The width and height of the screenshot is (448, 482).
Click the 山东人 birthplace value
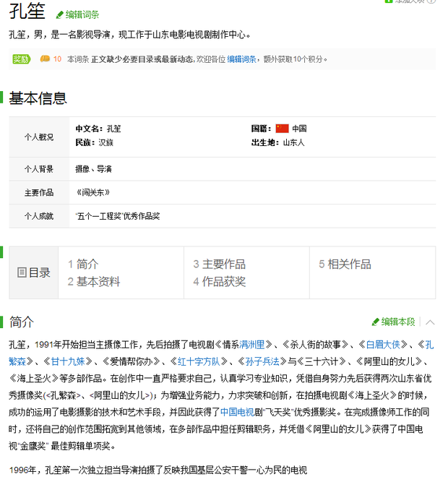pyautogui.click(x=294, y=142)
